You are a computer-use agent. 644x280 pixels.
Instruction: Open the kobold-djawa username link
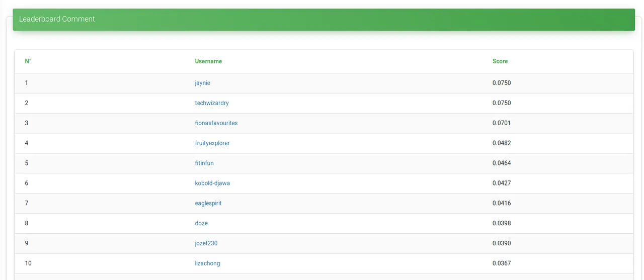point(212,183)
